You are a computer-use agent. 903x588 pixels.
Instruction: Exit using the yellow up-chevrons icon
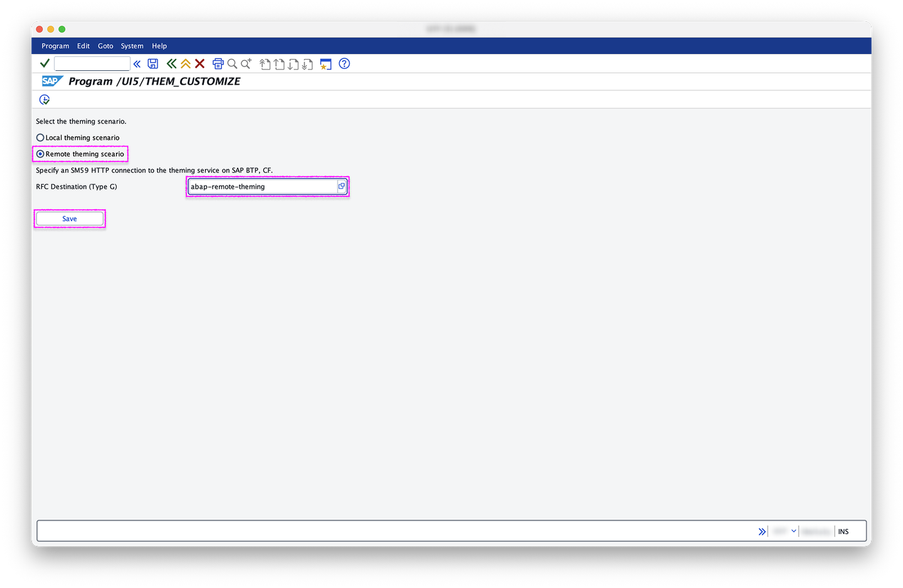186,63
